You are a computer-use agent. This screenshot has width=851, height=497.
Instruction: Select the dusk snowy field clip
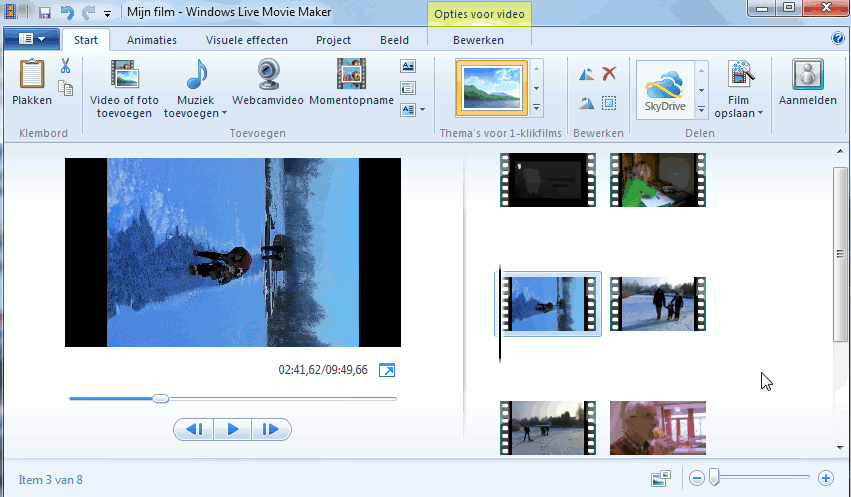[x=548, y=428]
